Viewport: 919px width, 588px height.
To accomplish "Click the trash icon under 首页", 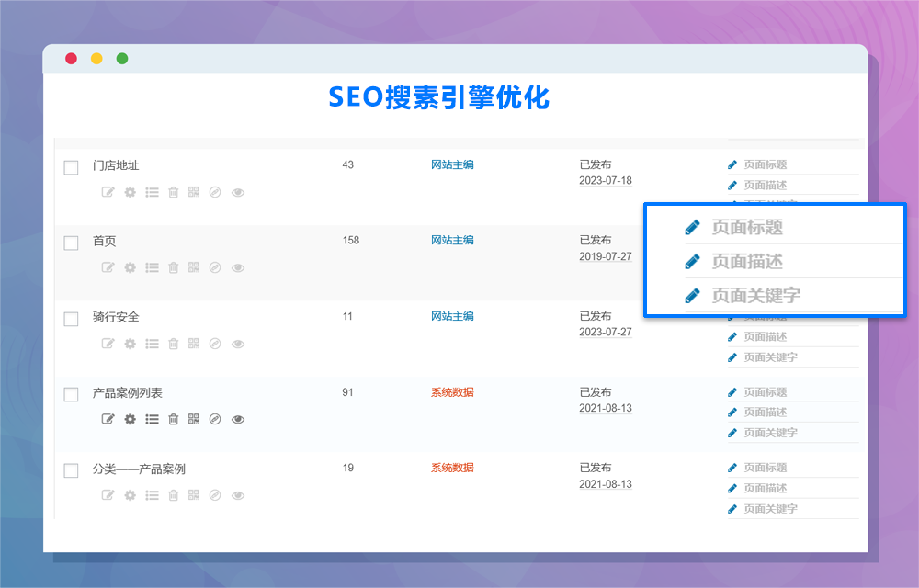I will click(x=173, y=267).
